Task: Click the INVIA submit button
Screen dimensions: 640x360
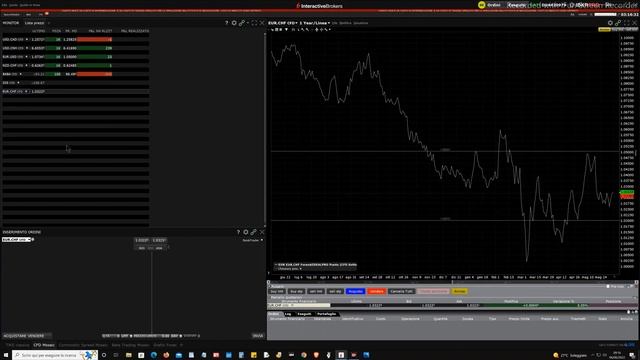Action: [258, 336]
